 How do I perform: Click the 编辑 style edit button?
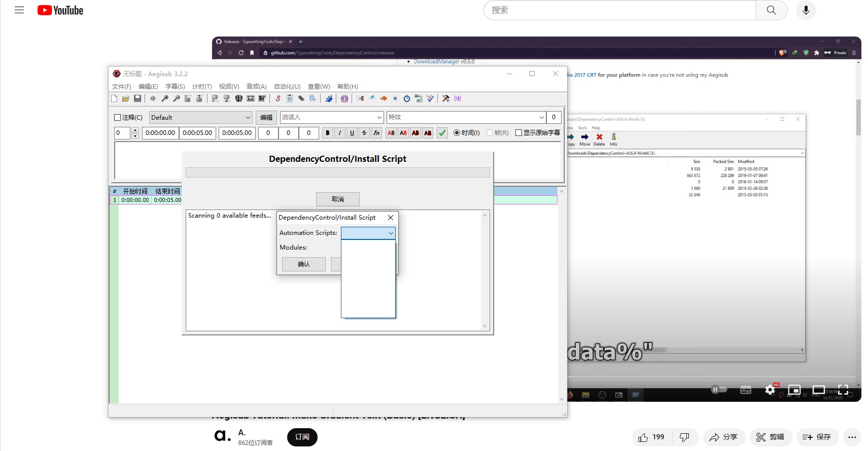266,118
